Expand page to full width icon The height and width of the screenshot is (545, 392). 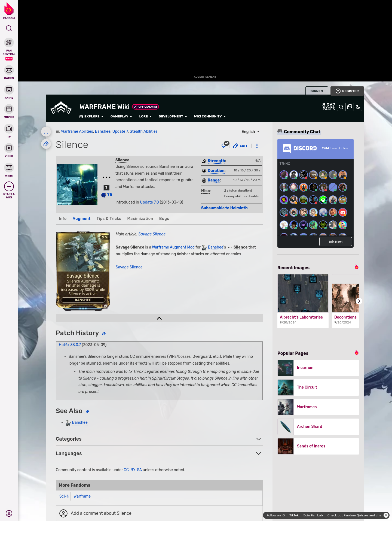coord(46,132)
